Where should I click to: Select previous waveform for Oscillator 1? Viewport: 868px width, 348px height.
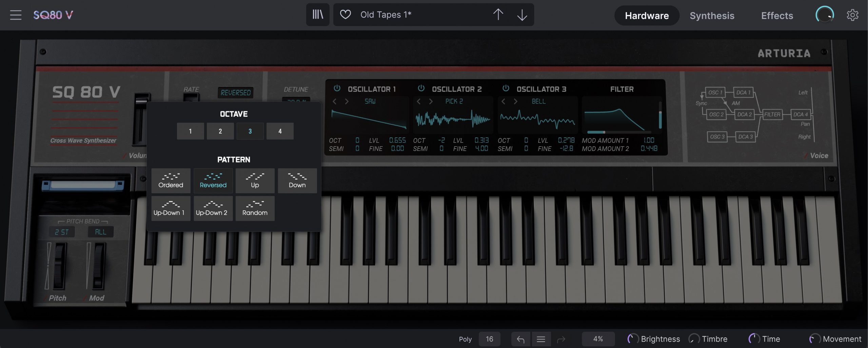335,101
